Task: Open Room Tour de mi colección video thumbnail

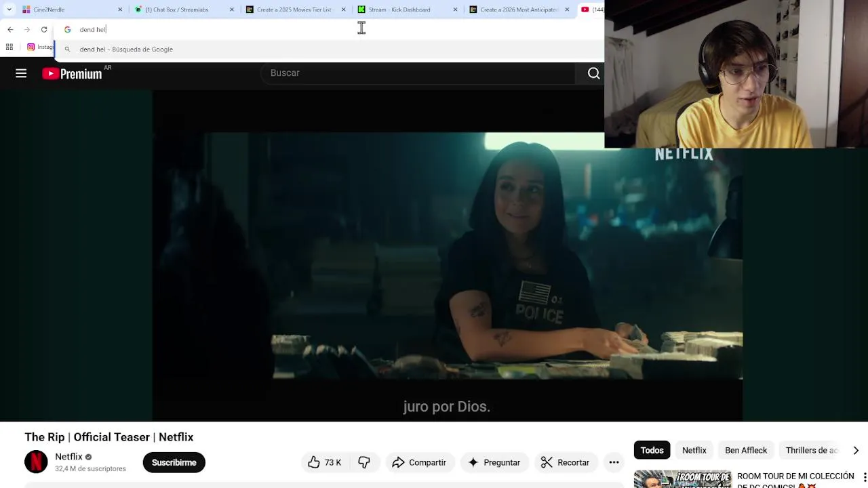Action: point(683,479)
